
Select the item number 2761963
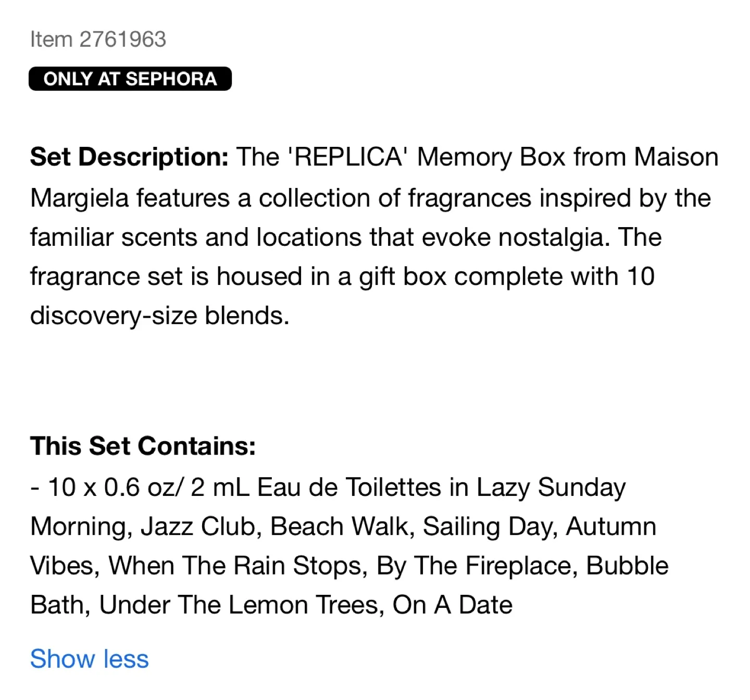tap(98, 39)
